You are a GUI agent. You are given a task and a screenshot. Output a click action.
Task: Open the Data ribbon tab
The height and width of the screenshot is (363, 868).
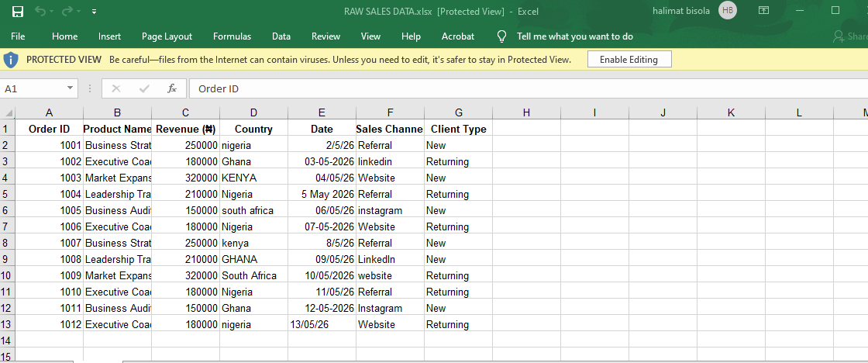pyautogui.click(x=281, y=36)
